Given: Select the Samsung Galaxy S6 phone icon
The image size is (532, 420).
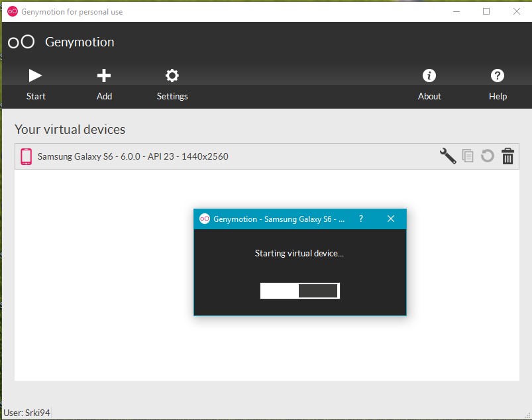Looking at the screenshot, I should tap(26, 156).
